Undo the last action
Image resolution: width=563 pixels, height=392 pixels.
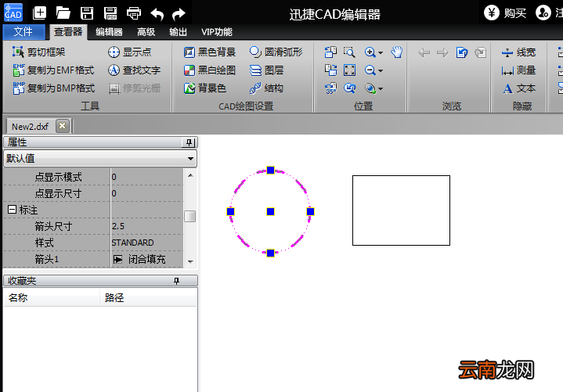point(157,14)
